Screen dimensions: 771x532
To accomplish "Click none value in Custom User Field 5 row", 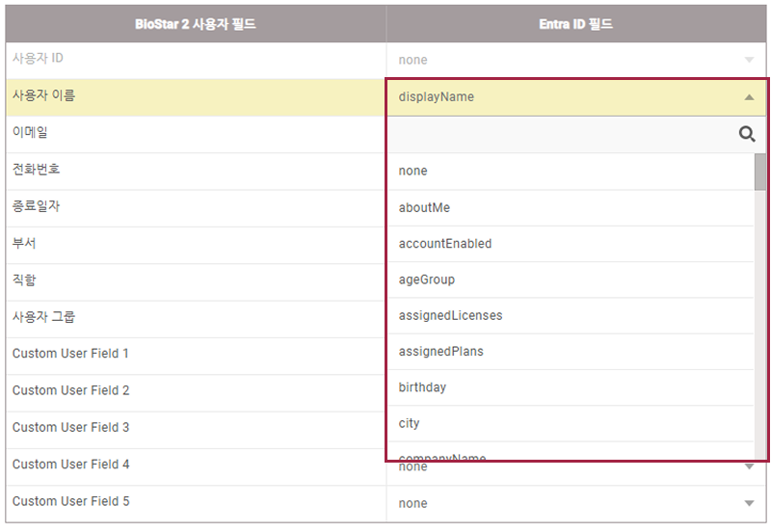I will (413, 503).
